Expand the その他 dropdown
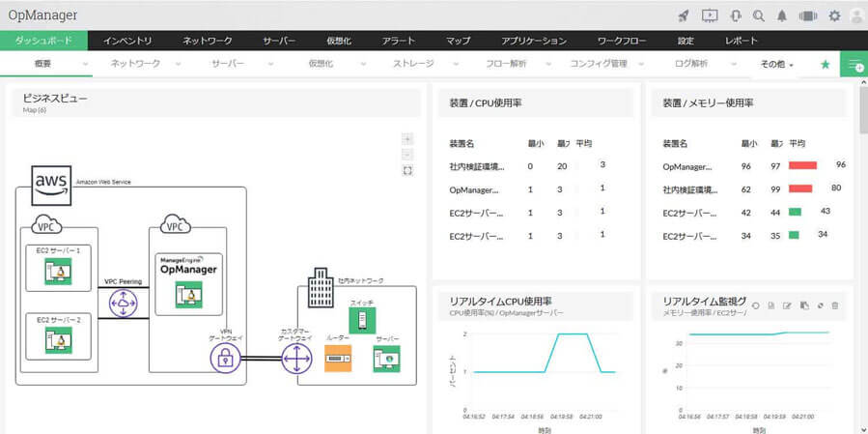Viewport: 868px width, 434px height. point(776,65)
